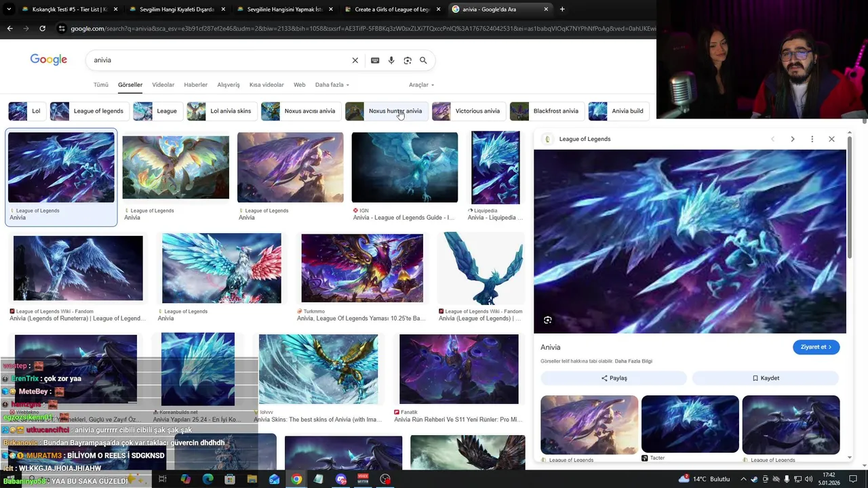Switch to the Web results tab
The height and width of the screenshot is (488, 868).
(x=299, y=85)
